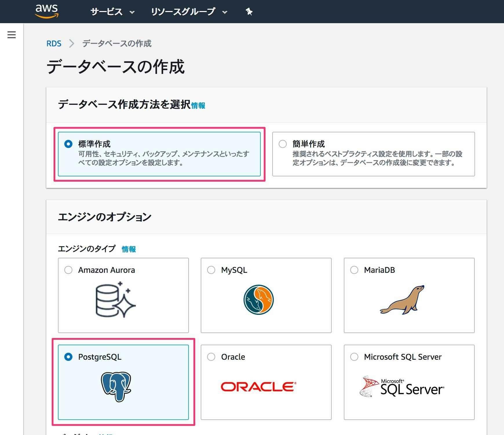Viewport: 504px width, 435px height.
Task: Select the PostgreSQL radio button
Action: 68,357
